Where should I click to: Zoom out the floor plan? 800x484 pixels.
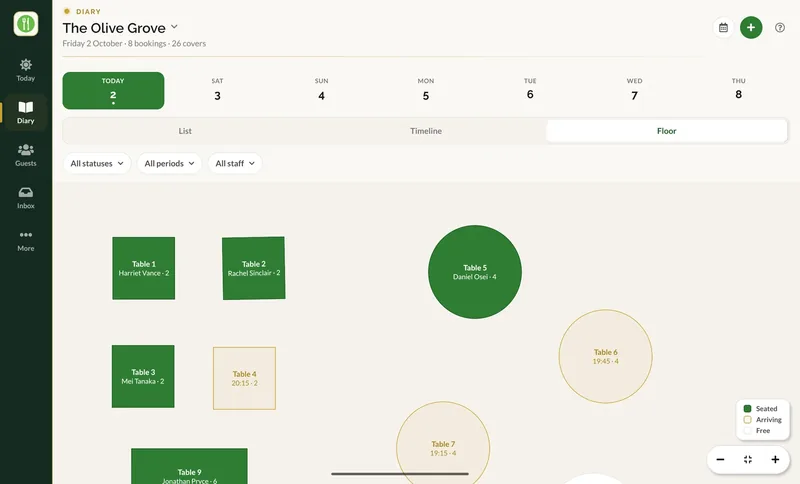tap(720, 460)
